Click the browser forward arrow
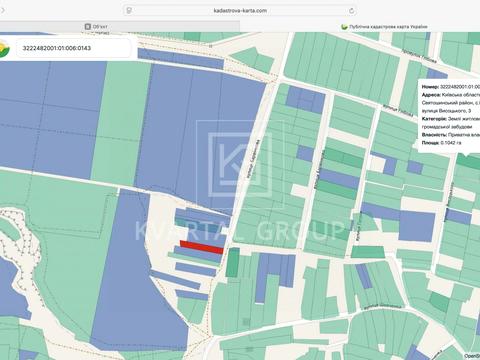The image size is (480, 360). coord(2,10)
